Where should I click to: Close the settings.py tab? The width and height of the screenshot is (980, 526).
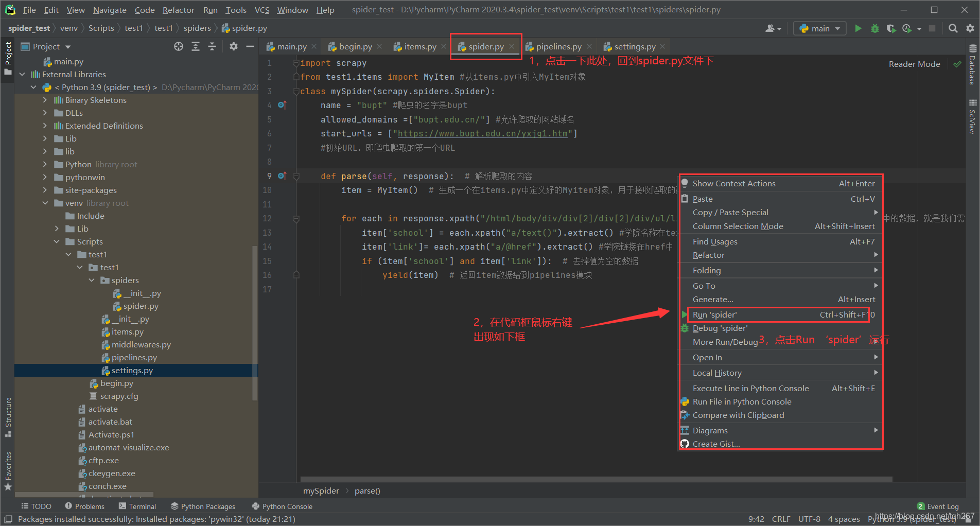[x=662, y=46]
